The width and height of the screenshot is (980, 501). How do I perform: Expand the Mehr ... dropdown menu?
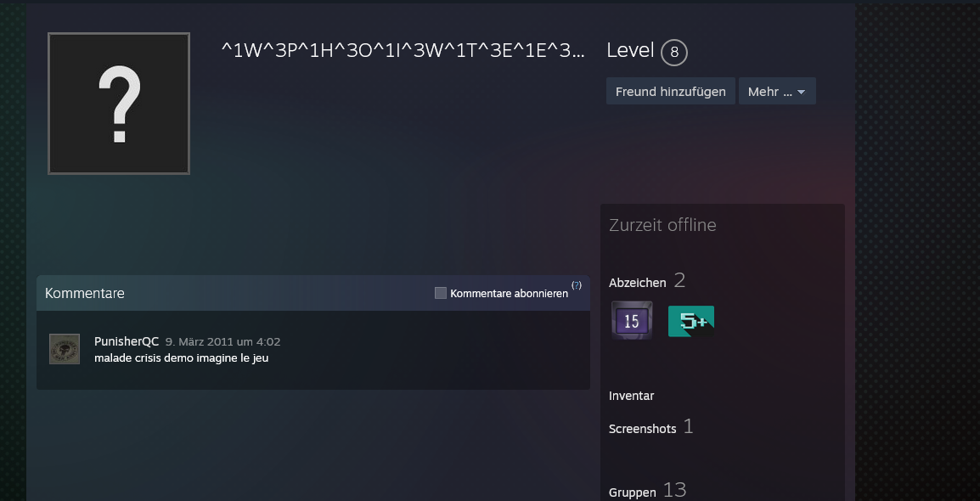[777, 91]
